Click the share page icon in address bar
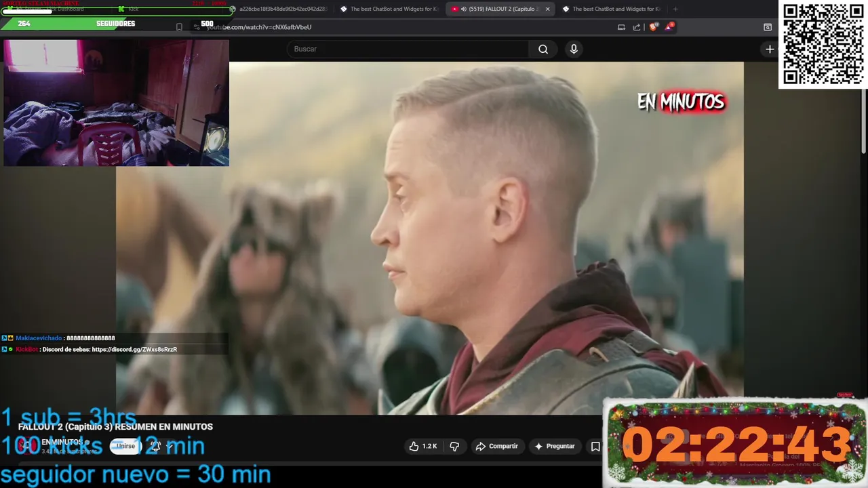The height and width of the screenshot is (488, 868). (x=637, y=27)
